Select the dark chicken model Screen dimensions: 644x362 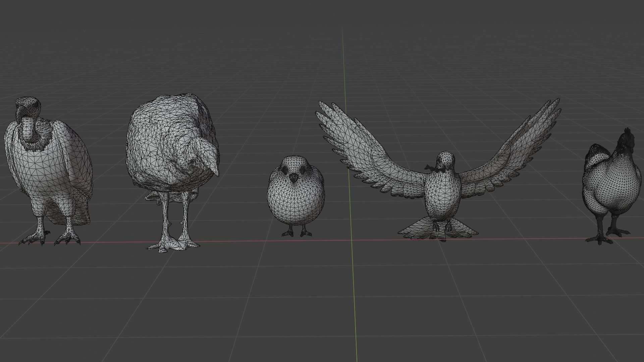pyautogui.click(x=611, y=186)
